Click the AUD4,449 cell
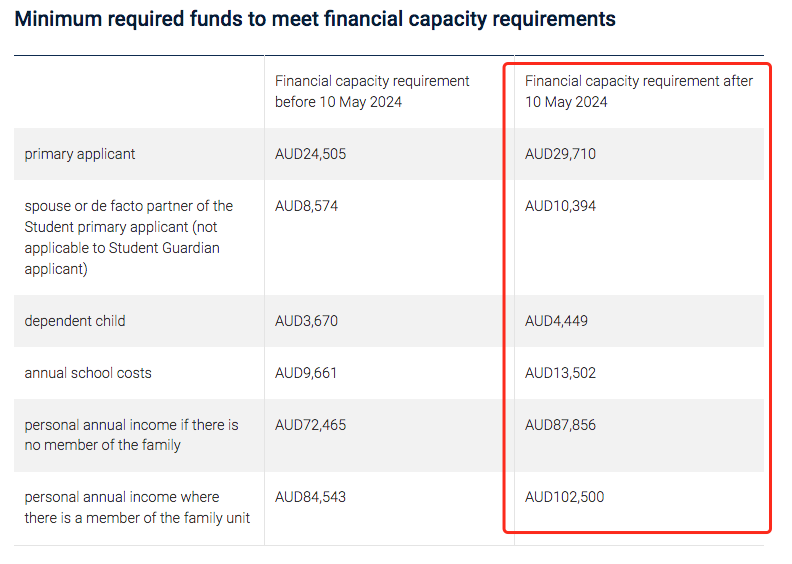Viewport: 792px width, 564px height. [x=556, y=321]
